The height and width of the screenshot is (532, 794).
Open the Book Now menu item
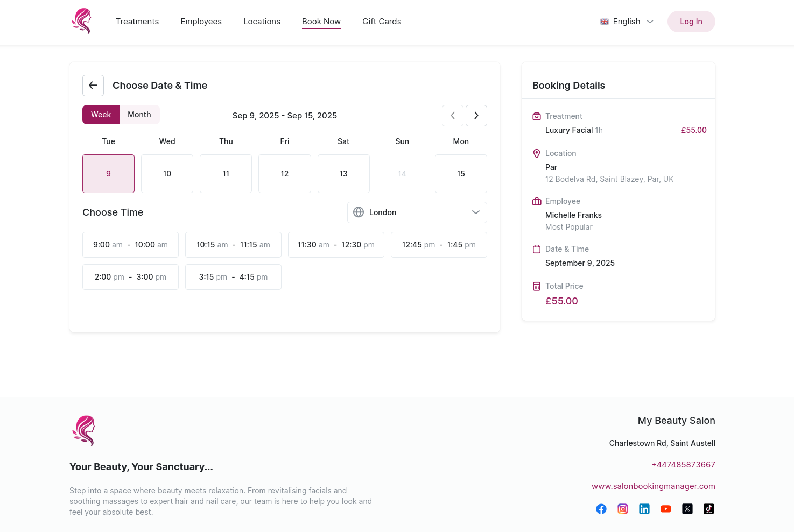point(321,22)
